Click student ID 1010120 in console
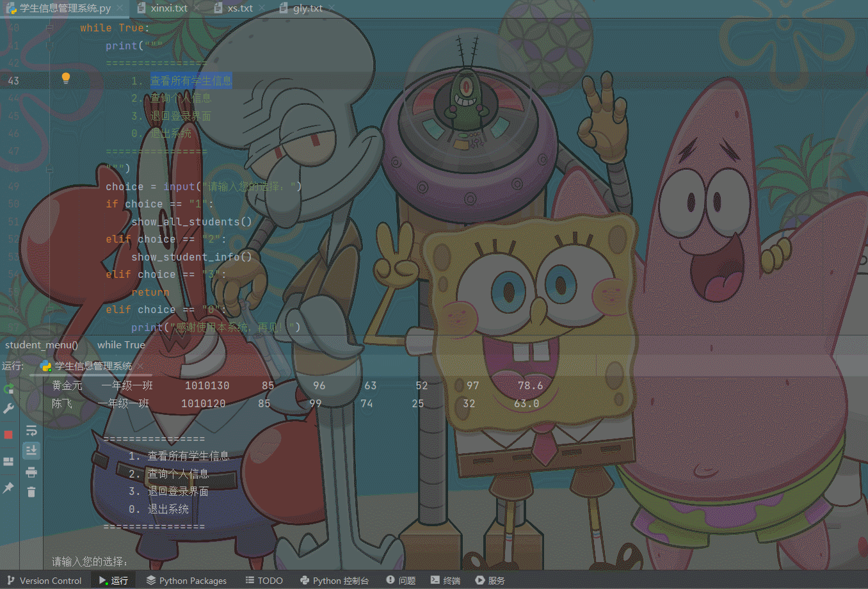This screenshot has height=589, width=868. [203, 403]
